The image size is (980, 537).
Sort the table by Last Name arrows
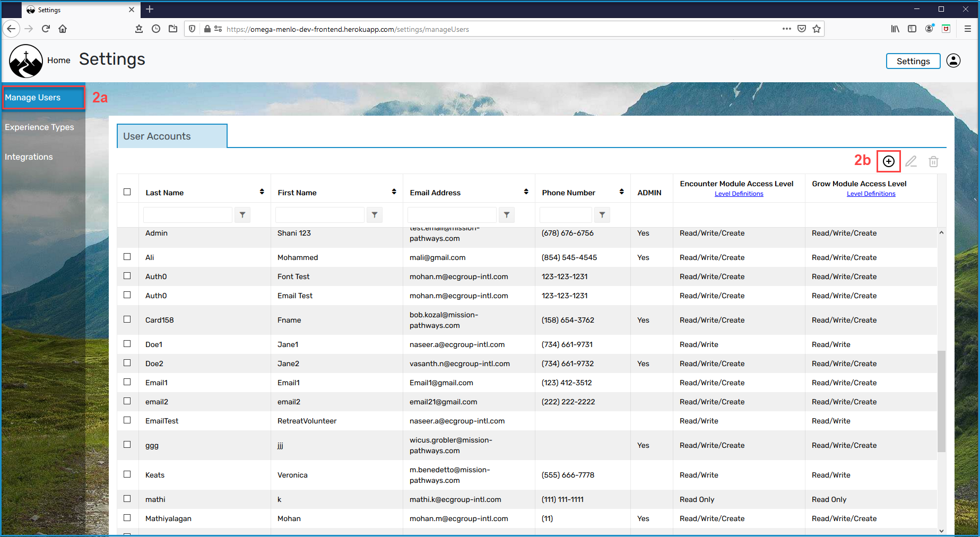(262, 192)
